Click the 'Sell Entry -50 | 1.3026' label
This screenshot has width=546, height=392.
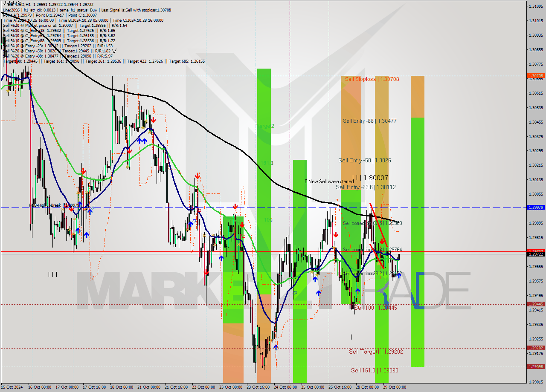pyautogui.click(x=365, y=160)
